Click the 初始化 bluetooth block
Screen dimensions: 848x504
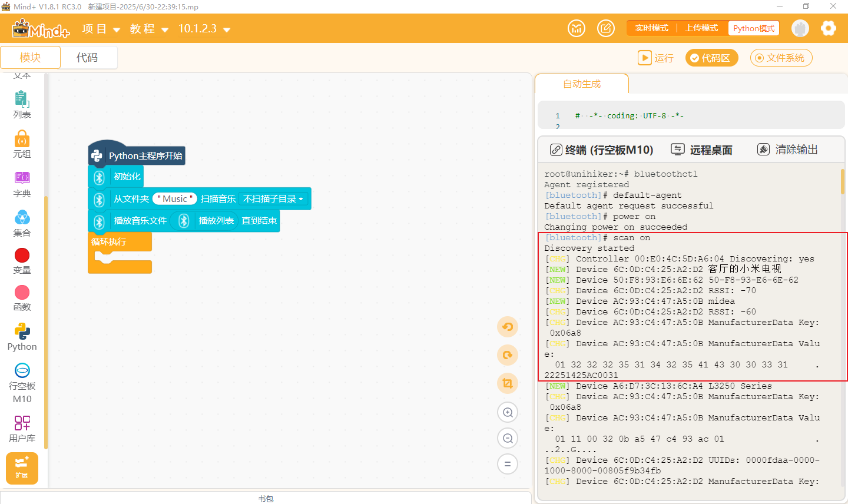(115, 177)
